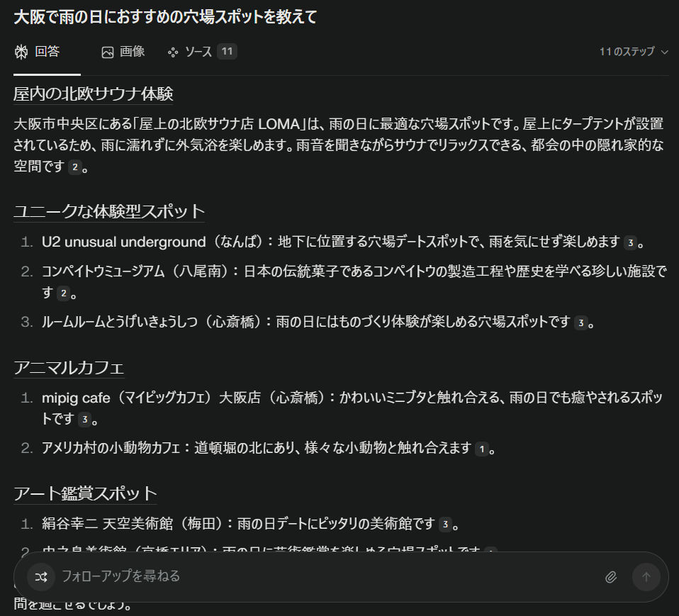Click the text mipig cafe（マイピッグカフェ）大阪店
This screenshot has height=616, width=679.
(151, 398)
